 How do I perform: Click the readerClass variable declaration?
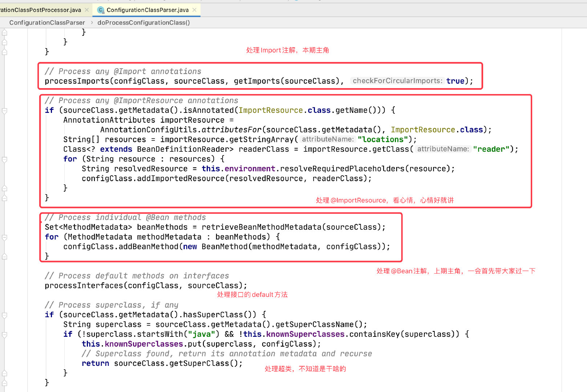point(264,149)
